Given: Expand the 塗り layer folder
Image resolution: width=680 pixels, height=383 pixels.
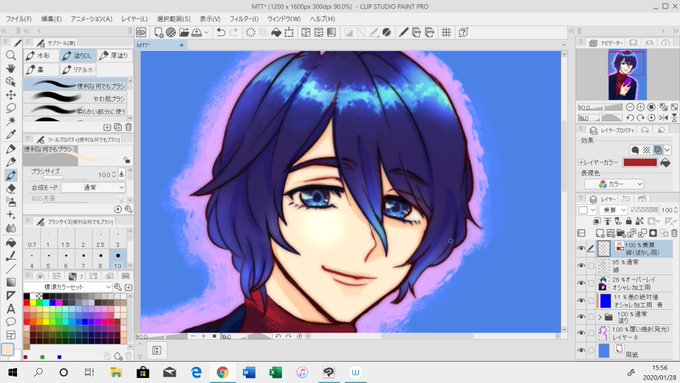Looking at the screenshot, I should tap(600, 317).
